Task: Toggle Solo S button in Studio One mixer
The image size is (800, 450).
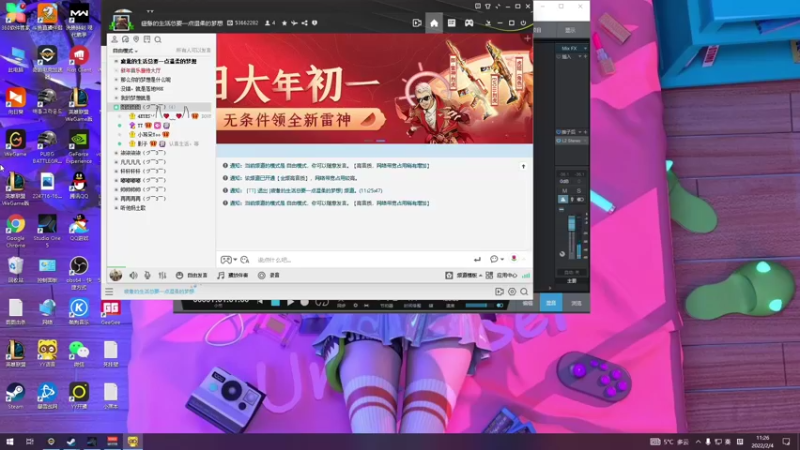Action: pos(579,191)
